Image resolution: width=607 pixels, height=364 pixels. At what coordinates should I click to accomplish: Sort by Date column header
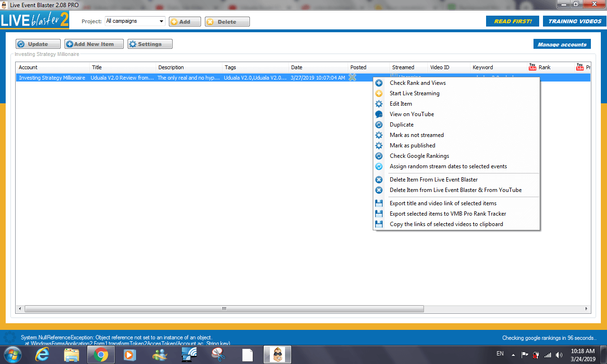[x=318, y=67]
